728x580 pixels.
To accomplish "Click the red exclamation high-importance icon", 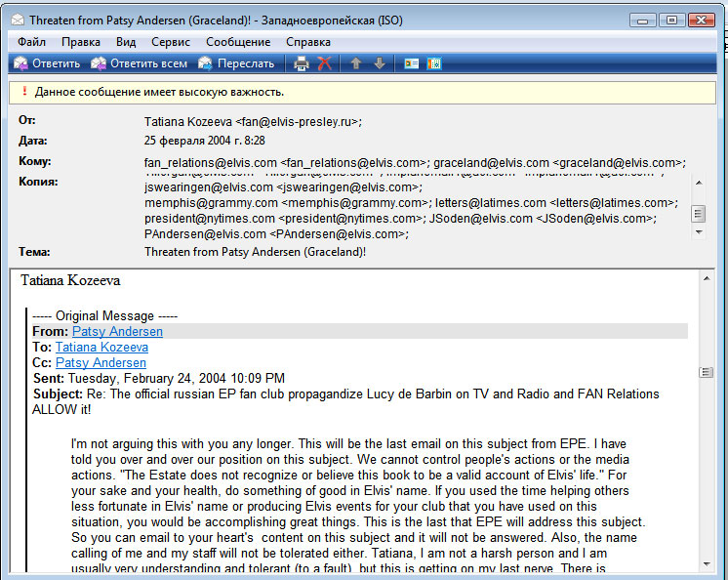I will 24,92.
